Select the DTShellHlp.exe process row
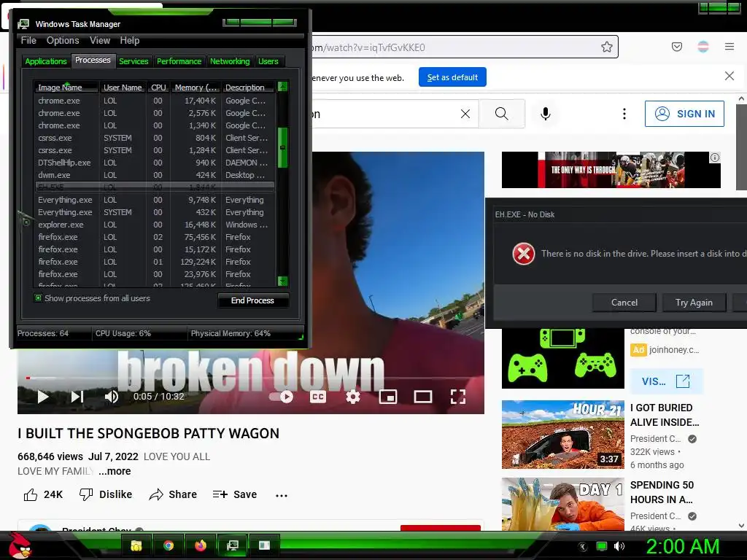This screenshot has height=560, width=747. 155,163
